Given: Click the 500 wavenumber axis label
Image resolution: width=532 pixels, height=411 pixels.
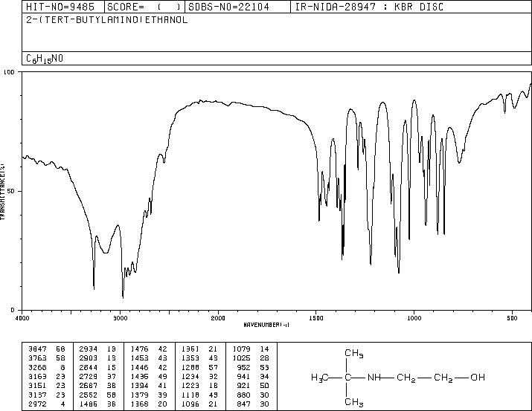Looking at the screenshot, I should [x=513, y=318].
